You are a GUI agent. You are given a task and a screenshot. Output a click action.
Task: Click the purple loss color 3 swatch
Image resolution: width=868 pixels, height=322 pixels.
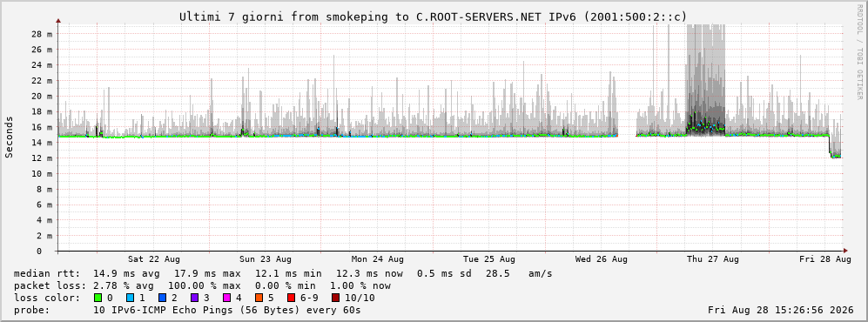(194, 298)
